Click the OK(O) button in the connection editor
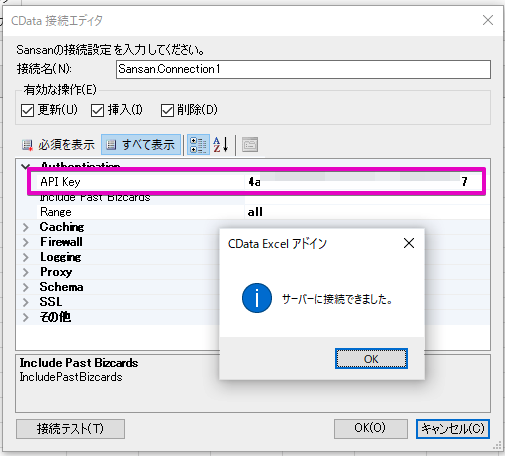Screen dimensions: 505x456 click(370, 429)
